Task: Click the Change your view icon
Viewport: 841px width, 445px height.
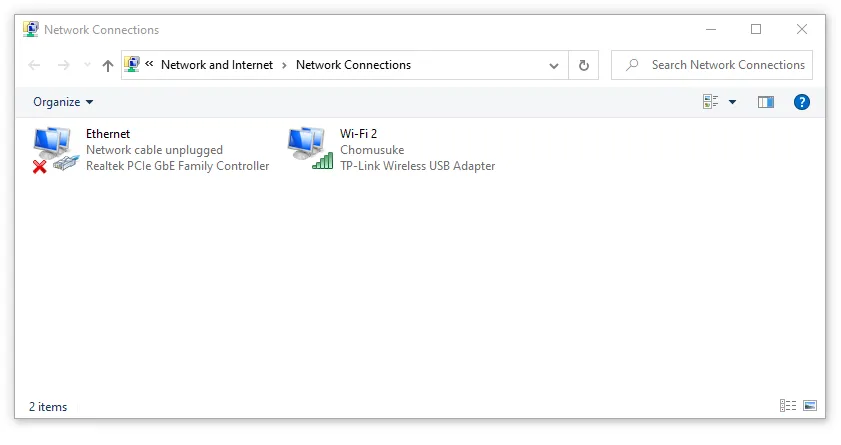Action: click(x=710, y=102)
